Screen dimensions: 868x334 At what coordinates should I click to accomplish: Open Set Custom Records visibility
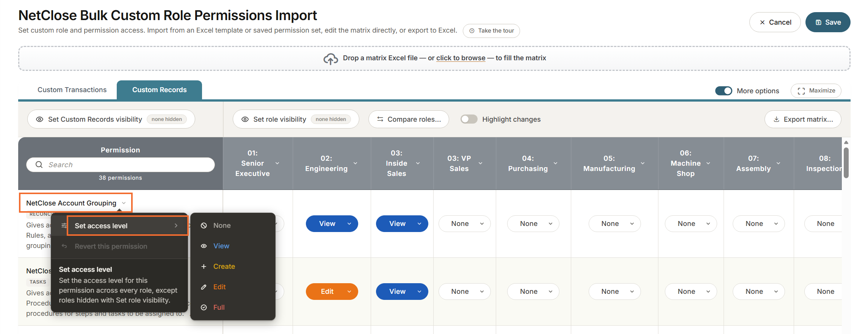tap(111, 119)
